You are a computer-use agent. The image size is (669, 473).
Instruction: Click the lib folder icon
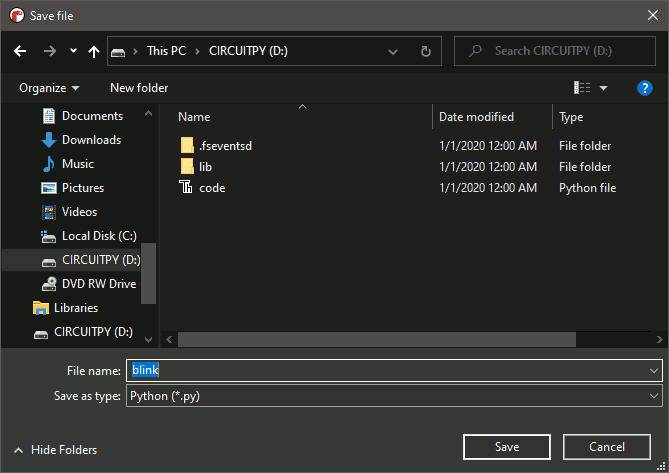click(x=187, y=166)
